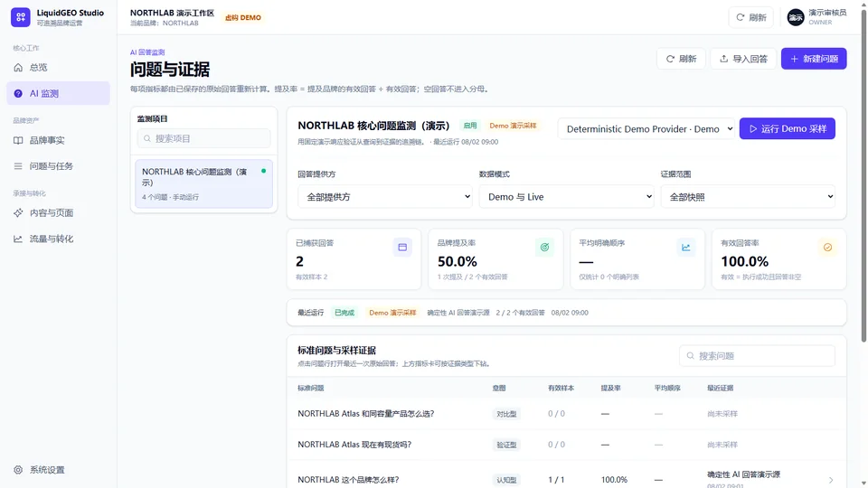Click the play icon in 运行 Demo 采样
Viewport: 868px width, 488px height.
753,129
